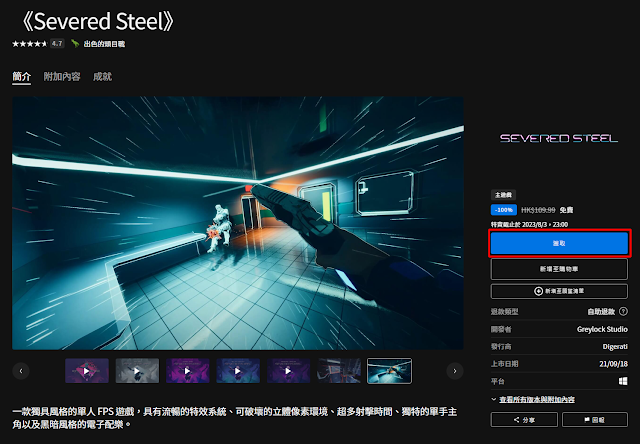The height and width of the screenshot is (444, 640).
Task: Open the self-refund question mark help icon
Action: pyautogui.click(x=623, y=311)
